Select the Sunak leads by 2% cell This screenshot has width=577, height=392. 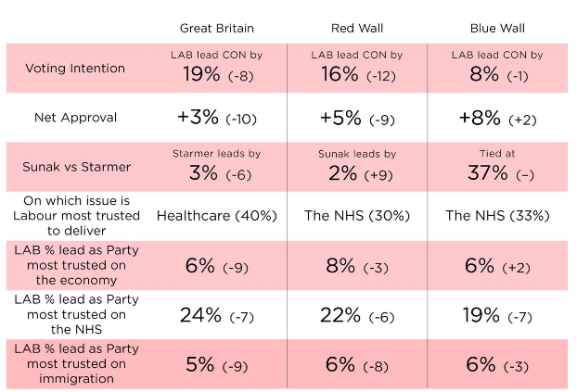356,167
